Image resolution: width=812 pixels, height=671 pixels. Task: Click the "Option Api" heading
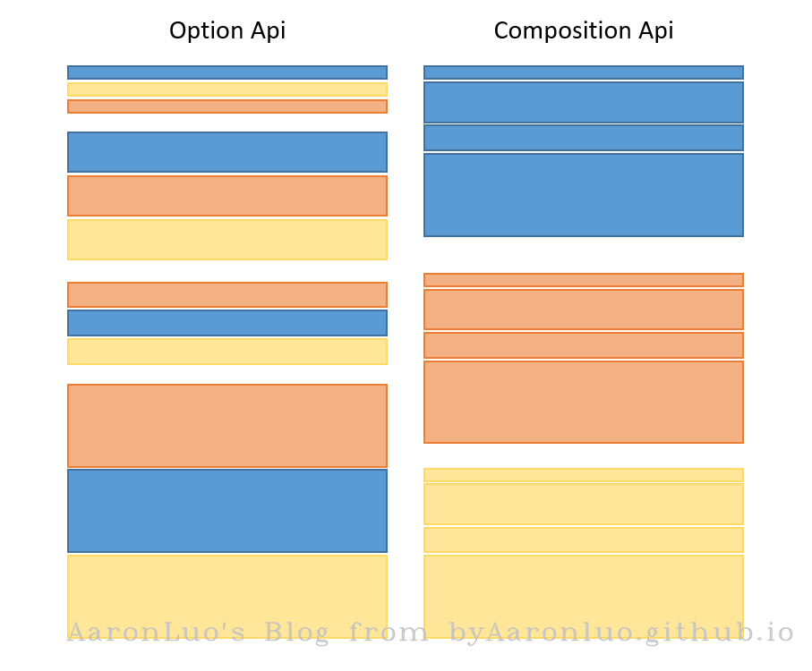tap(227, 31)
